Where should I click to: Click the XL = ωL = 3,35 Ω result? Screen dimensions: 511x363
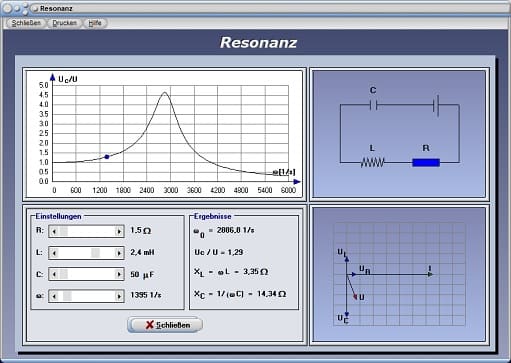(x=231, y=272)
